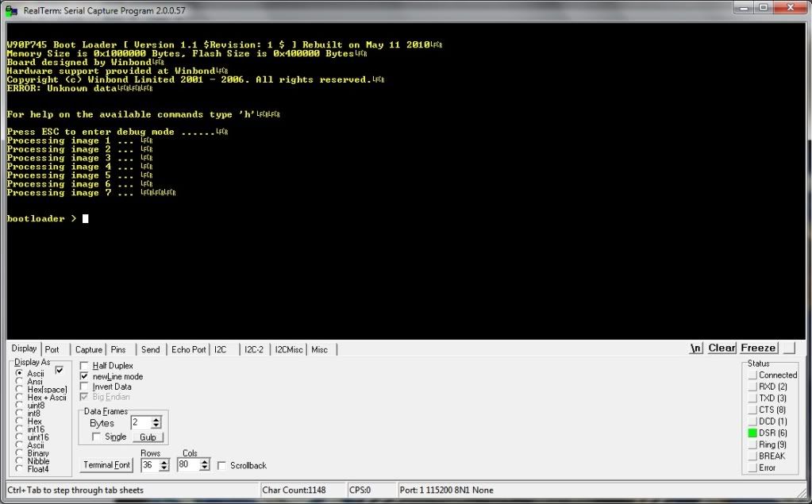
Task: Select the uint8 display option
Action: [x=19, y=406]
